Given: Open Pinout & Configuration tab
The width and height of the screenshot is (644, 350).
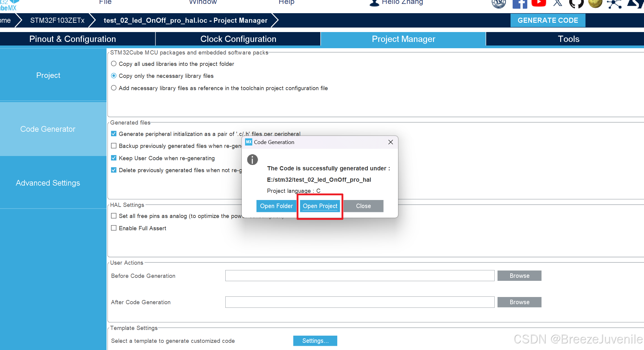Looking at the screenshot, I should (x=72, y=39).
